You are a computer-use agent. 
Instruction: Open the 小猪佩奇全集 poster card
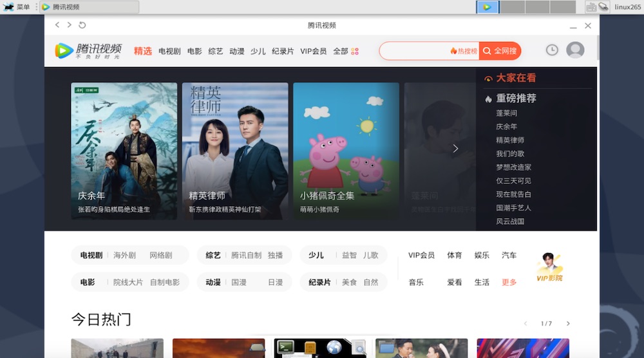tap(346, 151)
